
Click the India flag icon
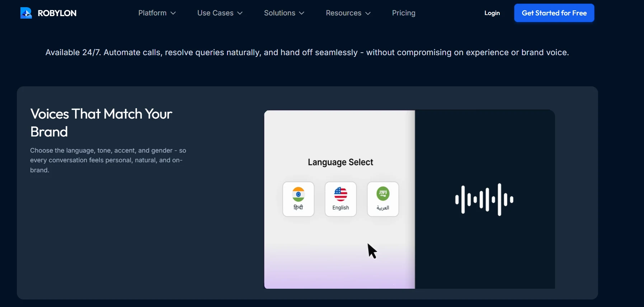click(x=299, y=194)
